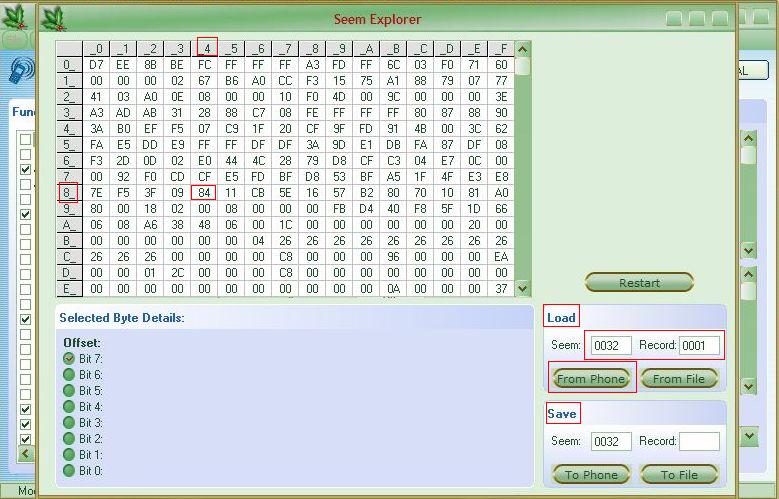Toggle the Bit 4 indicator
Image resolution: width=779 pixels, height=499 pixels.
pyautogui.click(x=69, y=407)
